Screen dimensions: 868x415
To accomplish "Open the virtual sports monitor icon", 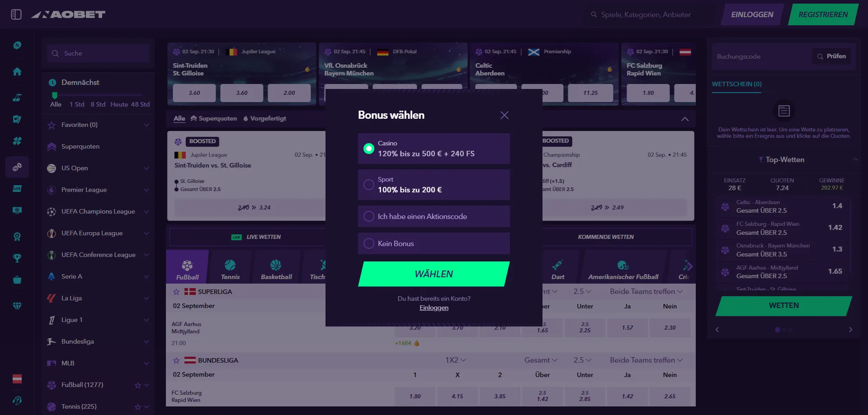I will (x=17, y=210).
